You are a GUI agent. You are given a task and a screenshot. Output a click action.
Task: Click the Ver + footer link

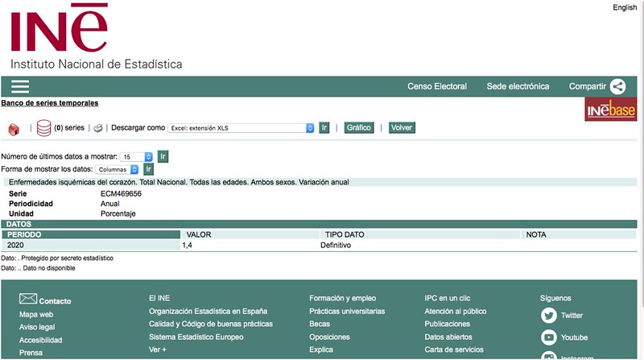pyautogui.click(x=158, y=350)
